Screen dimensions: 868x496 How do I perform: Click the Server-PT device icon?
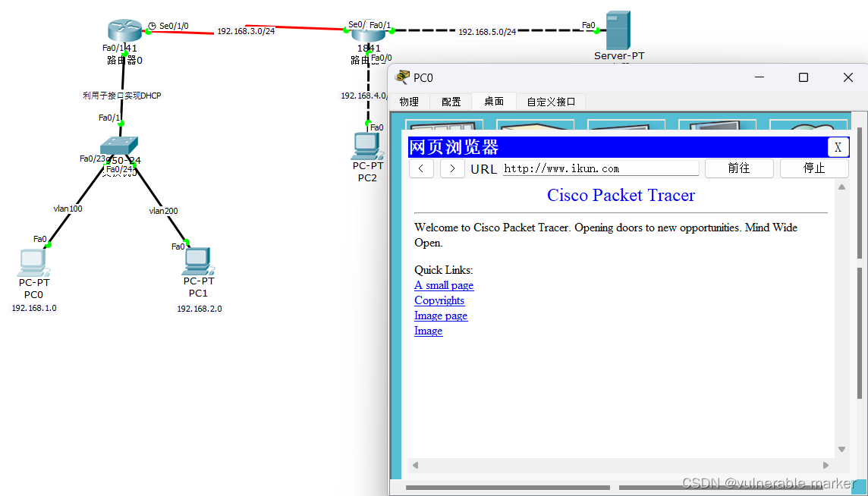pos(618,30)
